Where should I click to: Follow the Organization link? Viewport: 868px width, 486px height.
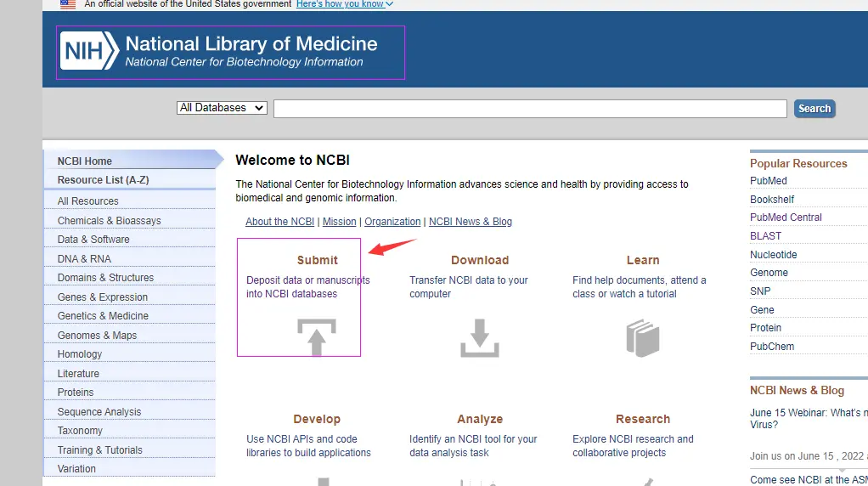[392, 222]
